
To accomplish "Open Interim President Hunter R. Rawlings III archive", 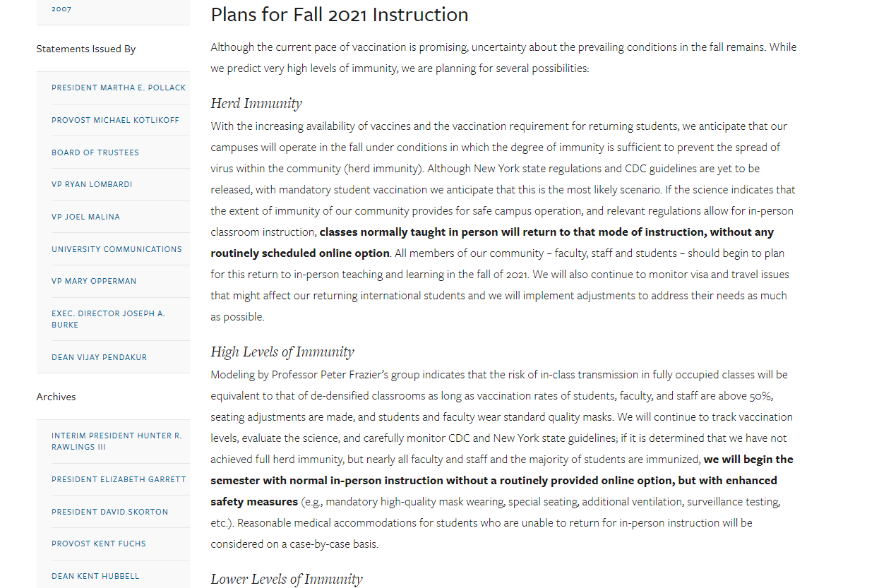I will (116, 441).
